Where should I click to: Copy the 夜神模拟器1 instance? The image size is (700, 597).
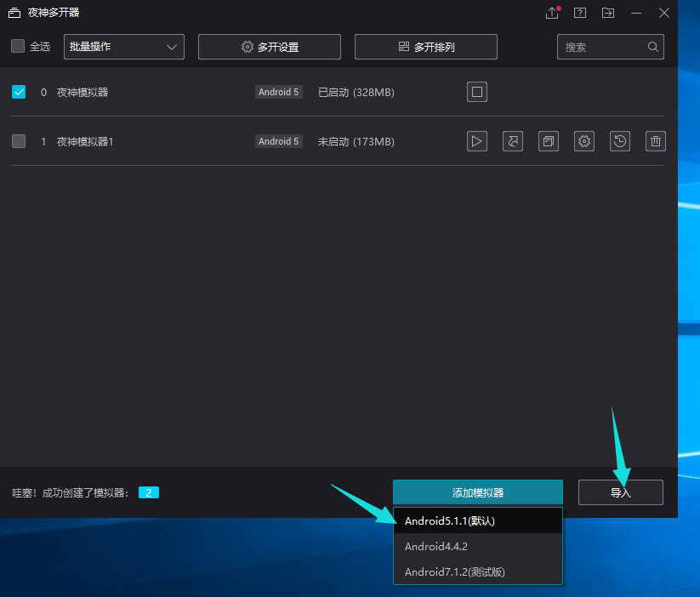pyautogui.click(x=549, y=141)
